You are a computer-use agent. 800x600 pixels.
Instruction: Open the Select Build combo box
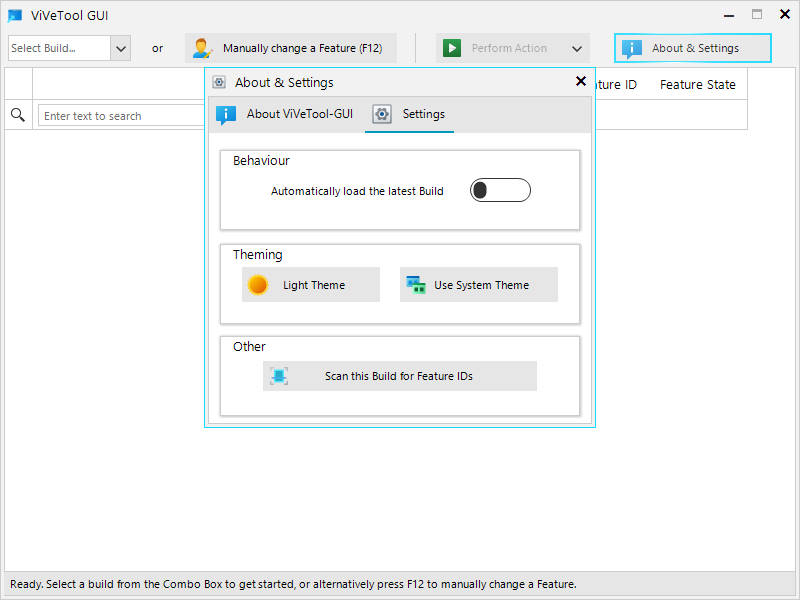pos(120,48)
